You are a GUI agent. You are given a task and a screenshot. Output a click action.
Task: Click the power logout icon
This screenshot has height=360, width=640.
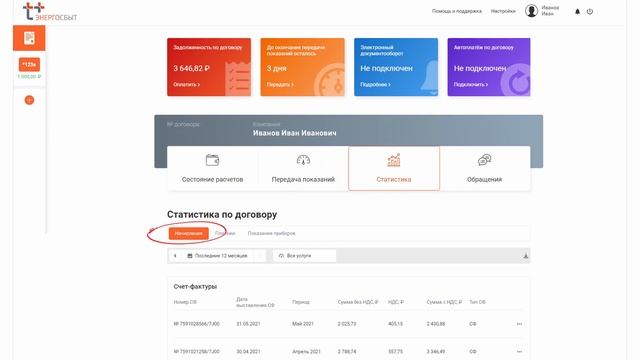tap(590, 11)
